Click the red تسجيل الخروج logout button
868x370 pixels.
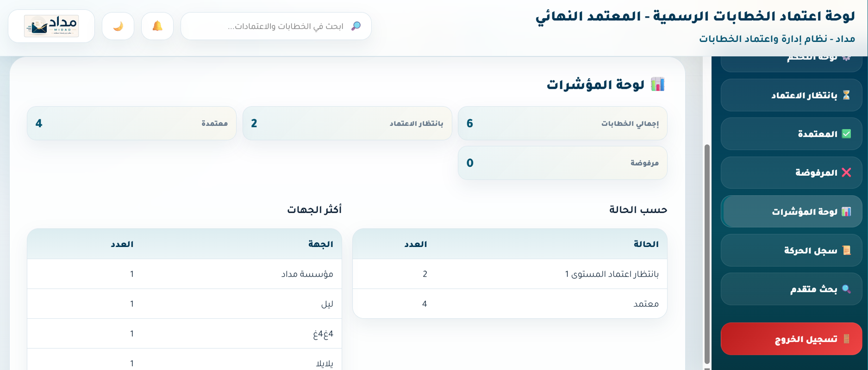(791, 339)
